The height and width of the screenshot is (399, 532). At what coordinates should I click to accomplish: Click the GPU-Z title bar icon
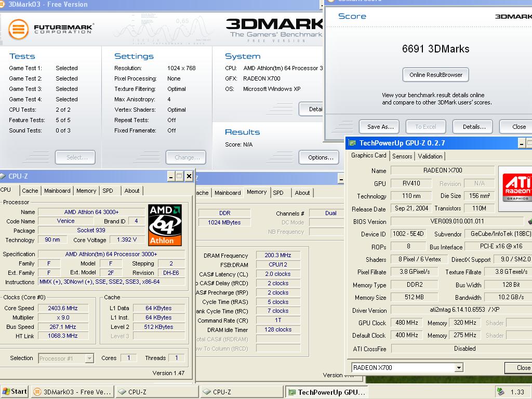click(x=353, y=143)
